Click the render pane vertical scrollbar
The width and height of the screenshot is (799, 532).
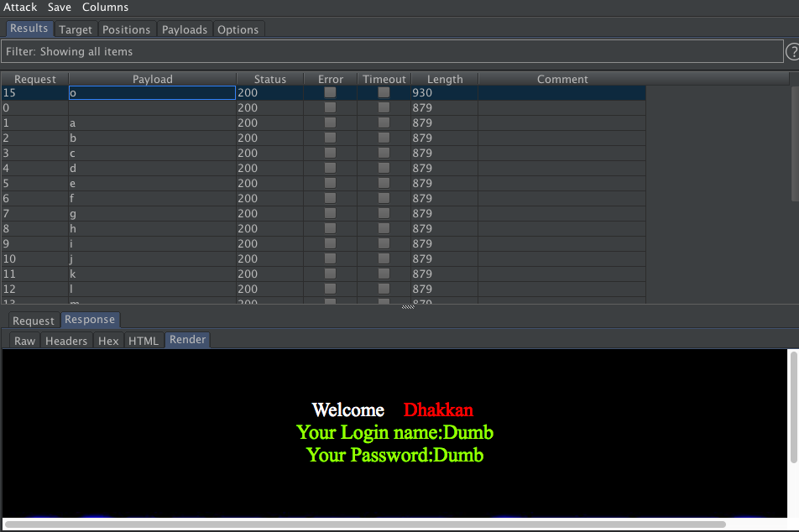793,407
